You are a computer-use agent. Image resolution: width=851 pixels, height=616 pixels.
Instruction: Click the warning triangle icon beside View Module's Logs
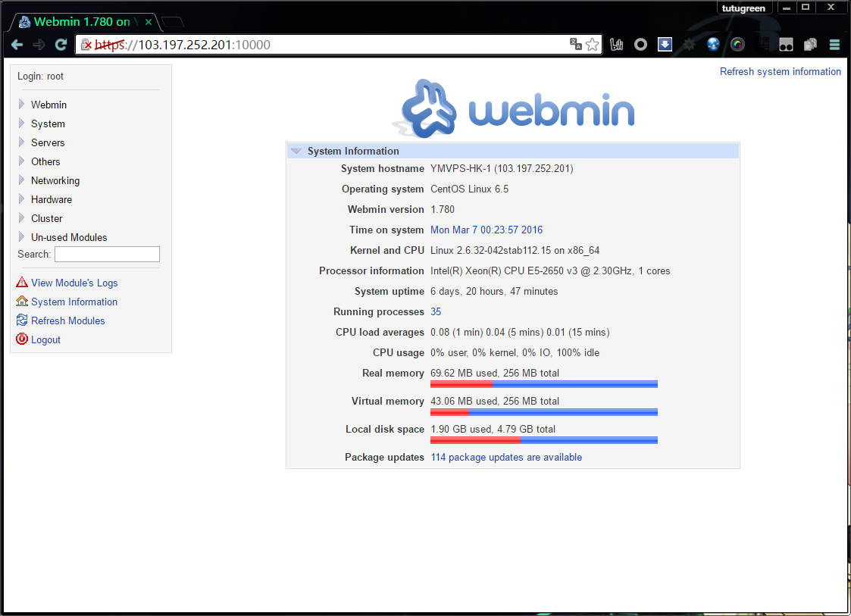coord(22,282)
